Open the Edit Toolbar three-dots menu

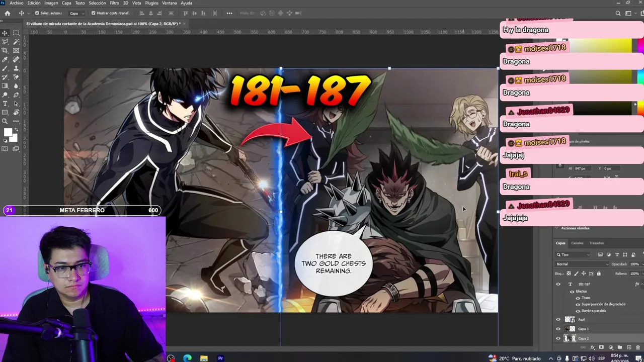pos(16,121)
